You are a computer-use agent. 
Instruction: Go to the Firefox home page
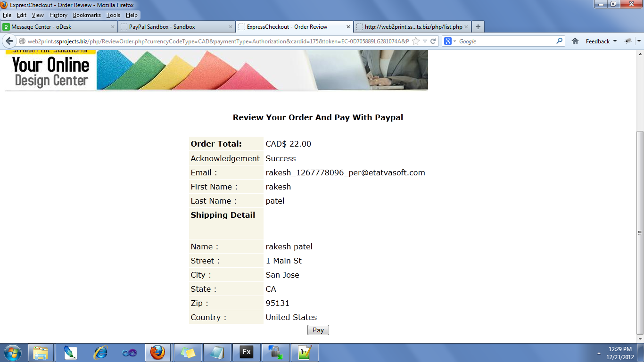[x=575, y=41]
